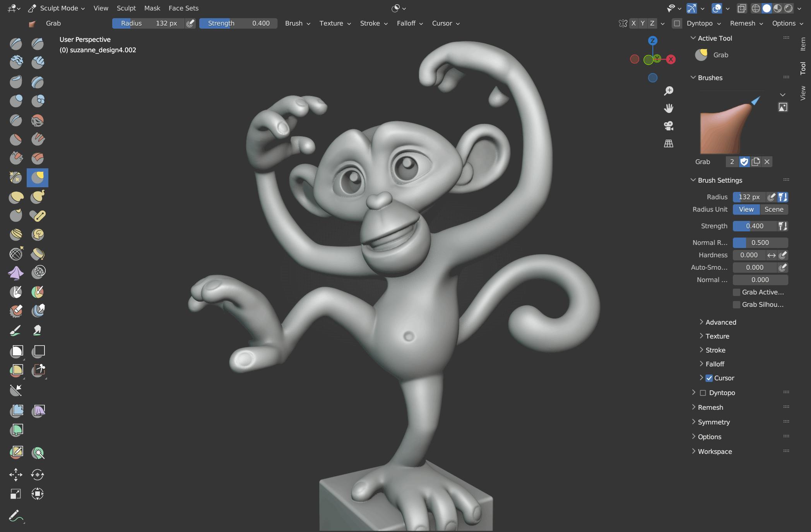Toggle X-axis symmetry button

[x=633, y=23]
